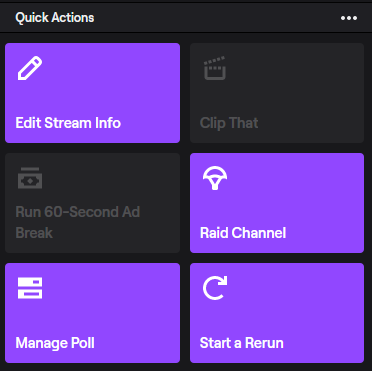Click the Run 60-Second Ad Break text
This screenshot has width=372, height=371.
tap(78, 222)
